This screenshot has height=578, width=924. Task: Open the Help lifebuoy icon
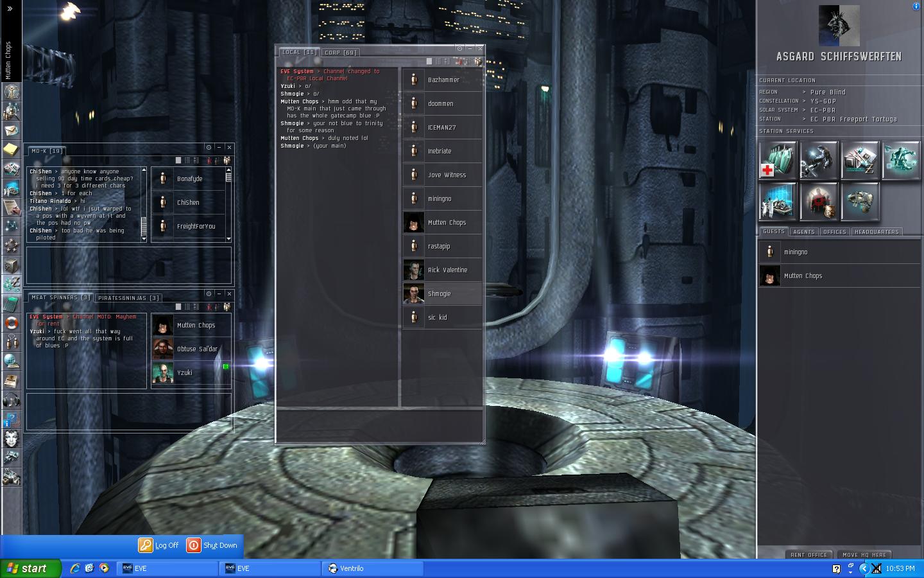[12, 322]
